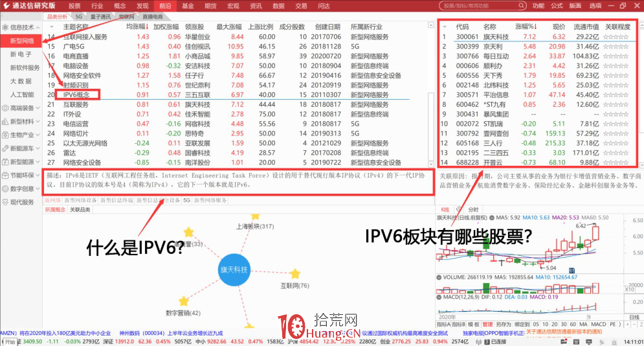The image size is (644, 346).
Task: Click the 60 period button below chart
Action: (x=573, y=324)
